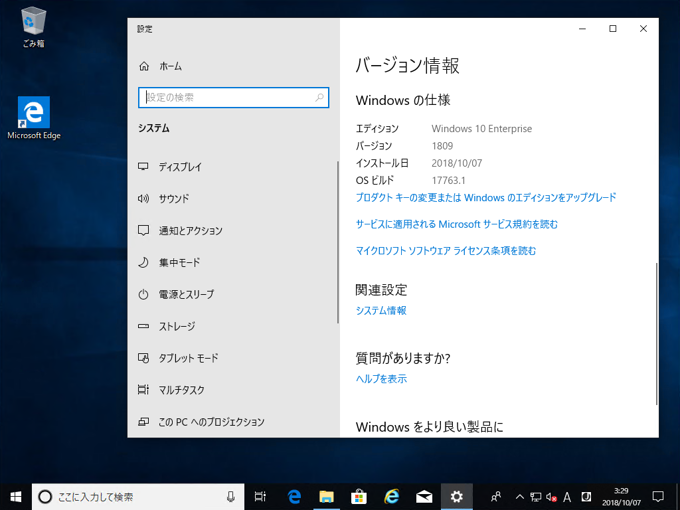Viewport: 680px width, 510px height.
Task: Click the right pane vertical scrollbar
Action: (x=656, y=333)
